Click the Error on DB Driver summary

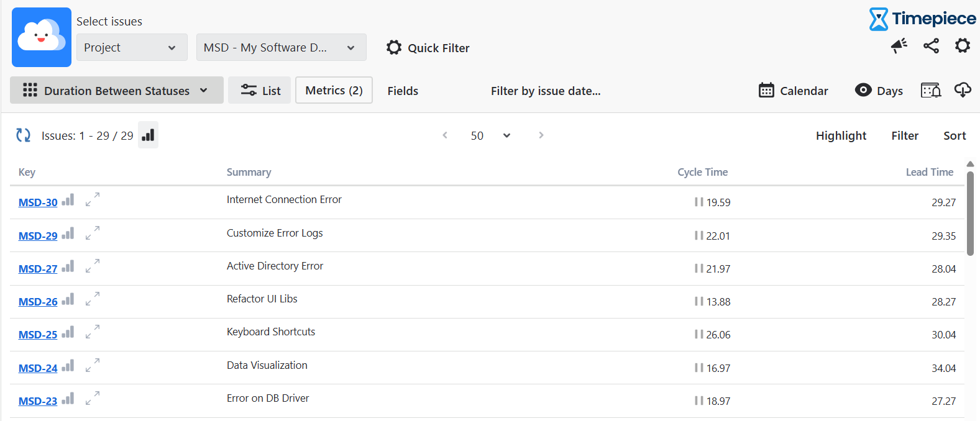268,398
